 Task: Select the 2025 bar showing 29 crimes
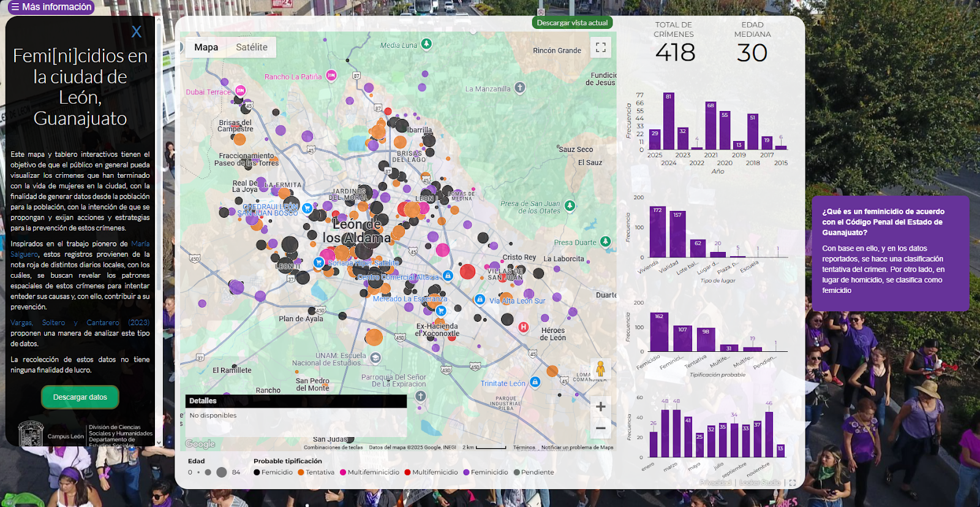pos(655,139)
